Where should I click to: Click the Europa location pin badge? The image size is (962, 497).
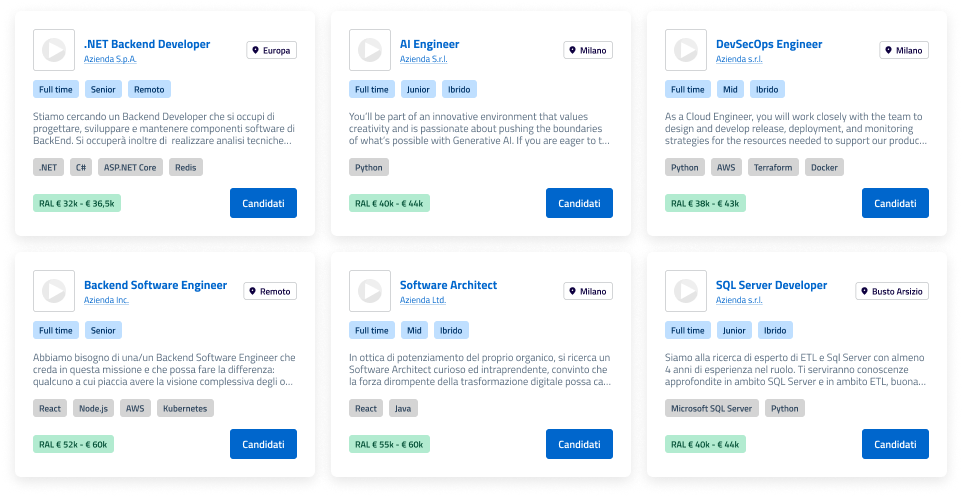click(272, 50)
